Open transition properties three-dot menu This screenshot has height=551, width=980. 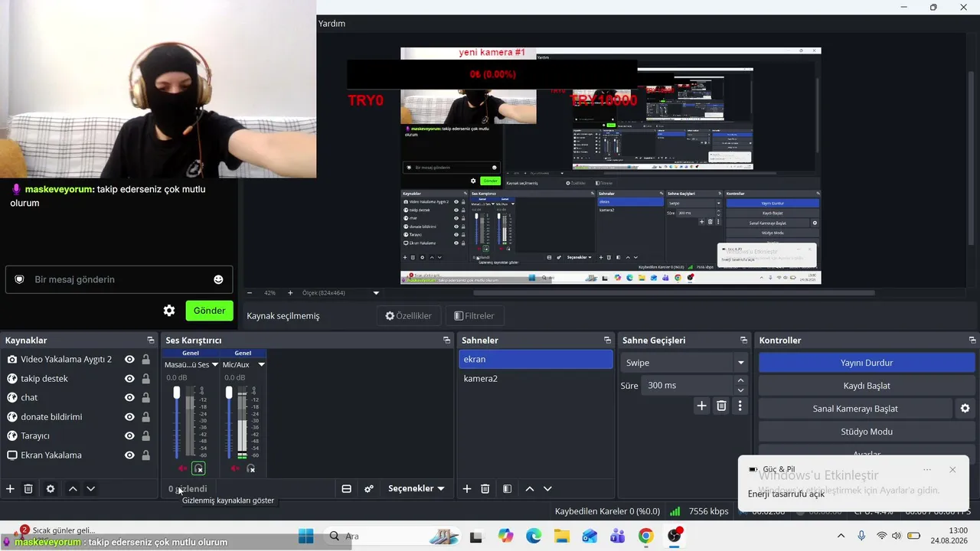pyautogui.click(x=740, y=406)
